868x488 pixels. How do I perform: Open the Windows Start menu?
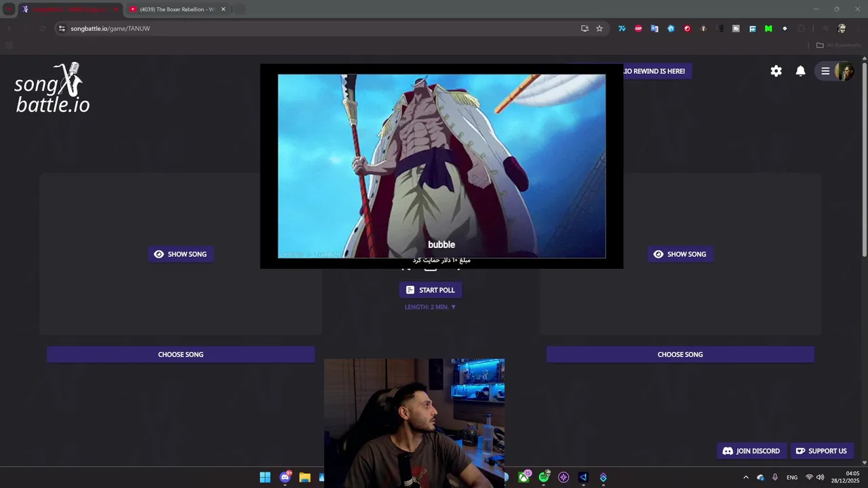click(x=265, y=477)
